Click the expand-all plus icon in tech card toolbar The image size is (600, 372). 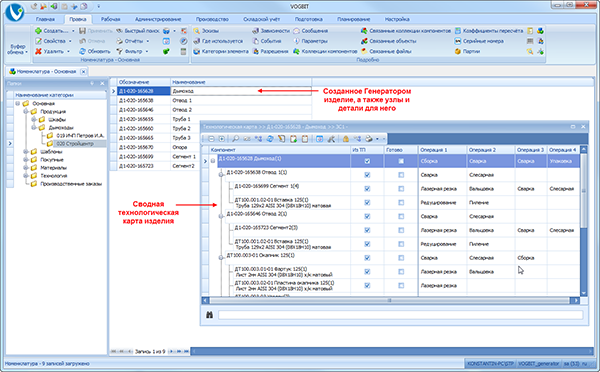[222, 139]
